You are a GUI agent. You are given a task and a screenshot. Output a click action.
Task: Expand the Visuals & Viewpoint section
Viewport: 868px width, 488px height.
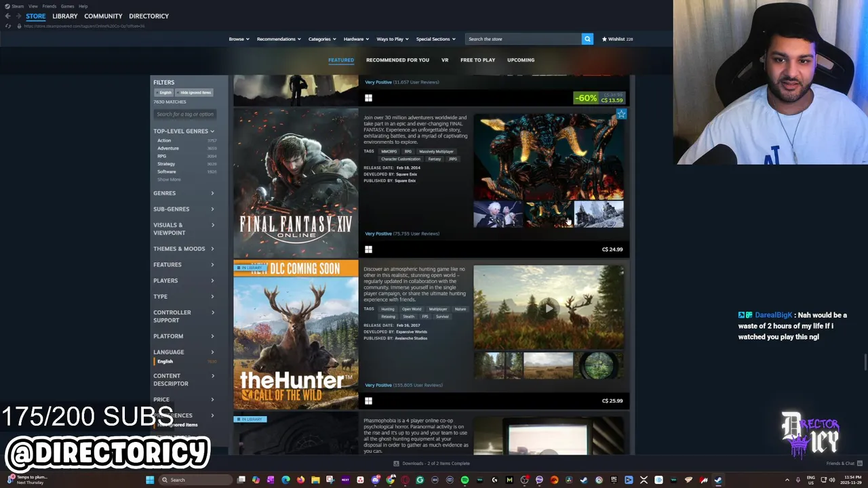(x=184, y=229)
